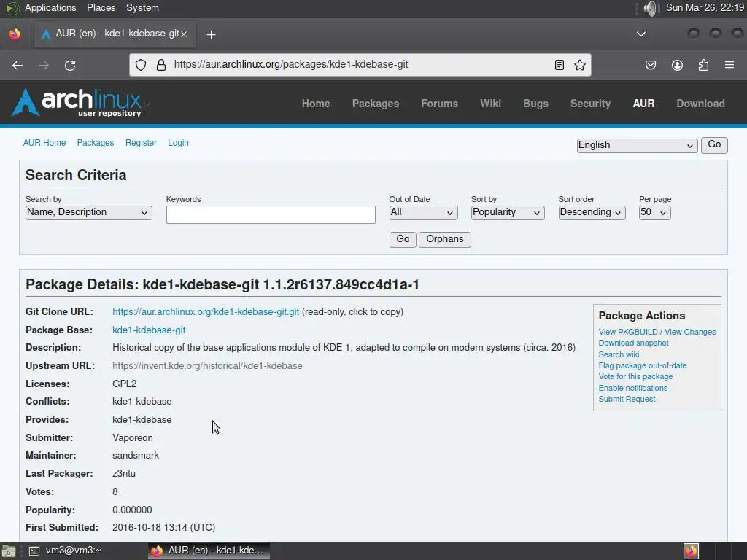Open the extensions puzzle icon

point(703,65)
